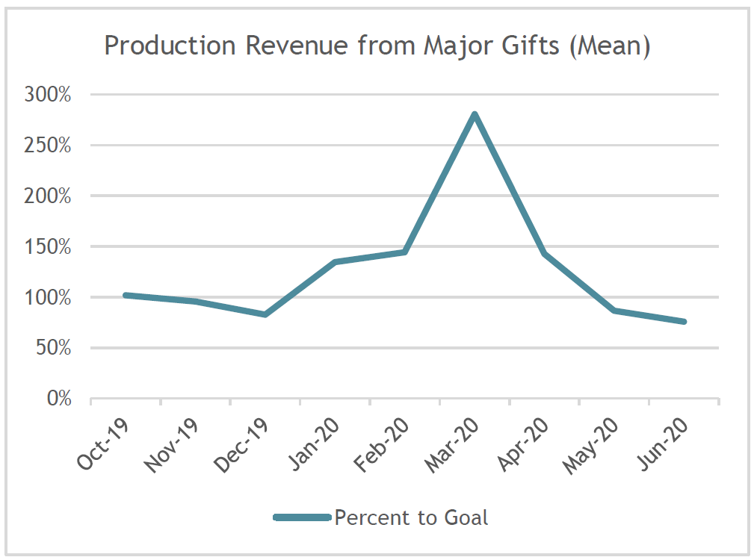The image size is (754, 560).
Task: Click the Mar-20 x-axis label
Action: [451, 446]
